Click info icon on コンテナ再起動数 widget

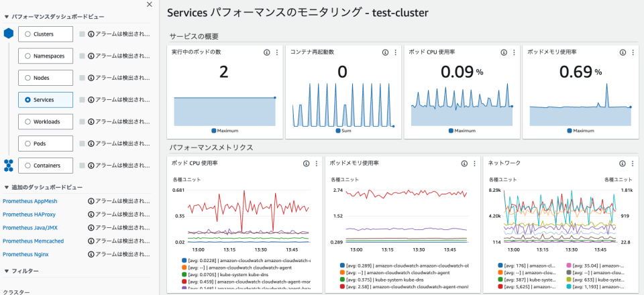click(385, 52)
